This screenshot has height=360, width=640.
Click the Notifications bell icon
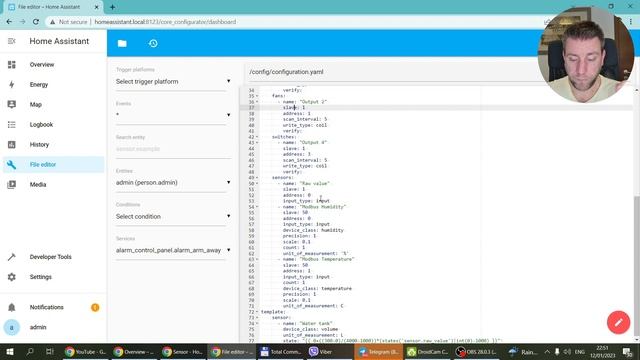tap(11, 307)
